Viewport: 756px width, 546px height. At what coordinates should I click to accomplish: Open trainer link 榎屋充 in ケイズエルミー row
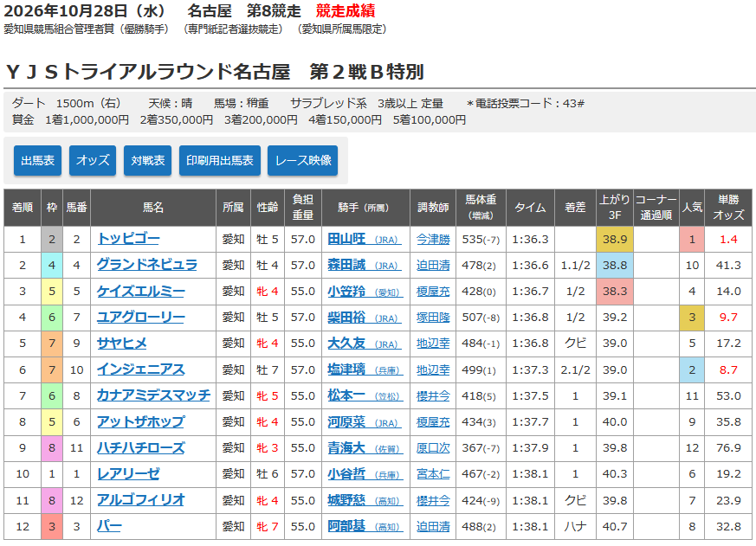point(433,291)
